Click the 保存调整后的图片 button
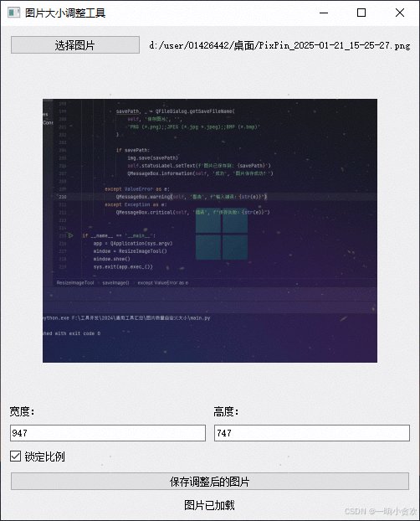Screen dimensions: 420x521 click(210, 482)
